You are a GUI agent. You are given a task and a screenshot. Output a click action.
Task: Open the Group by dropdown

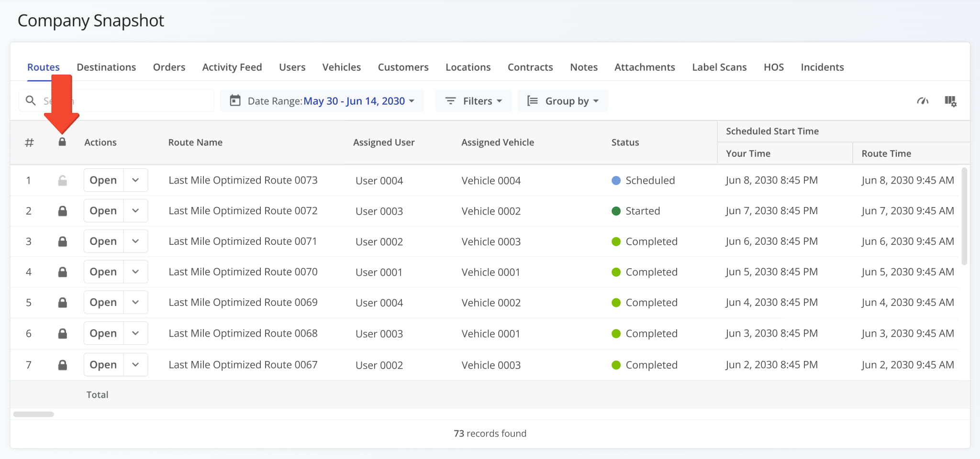pyautogui.click(x=563, y=101)
